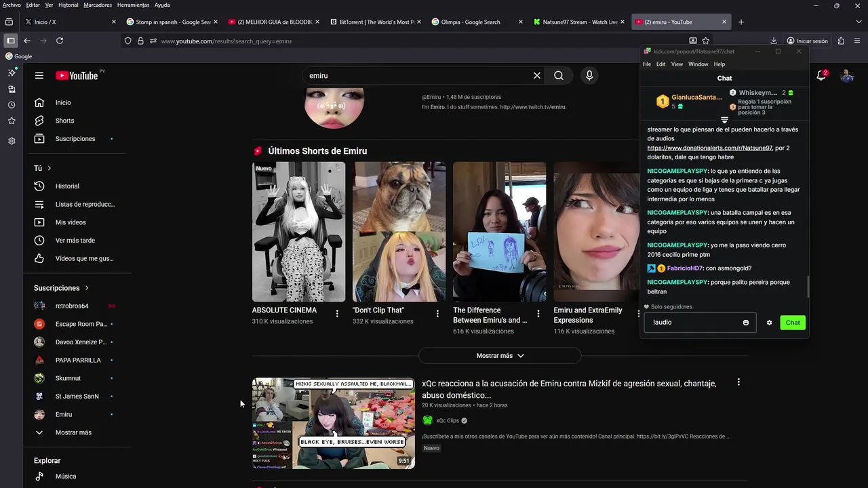Bookmark this page with star icon

(x=706, y=41)
